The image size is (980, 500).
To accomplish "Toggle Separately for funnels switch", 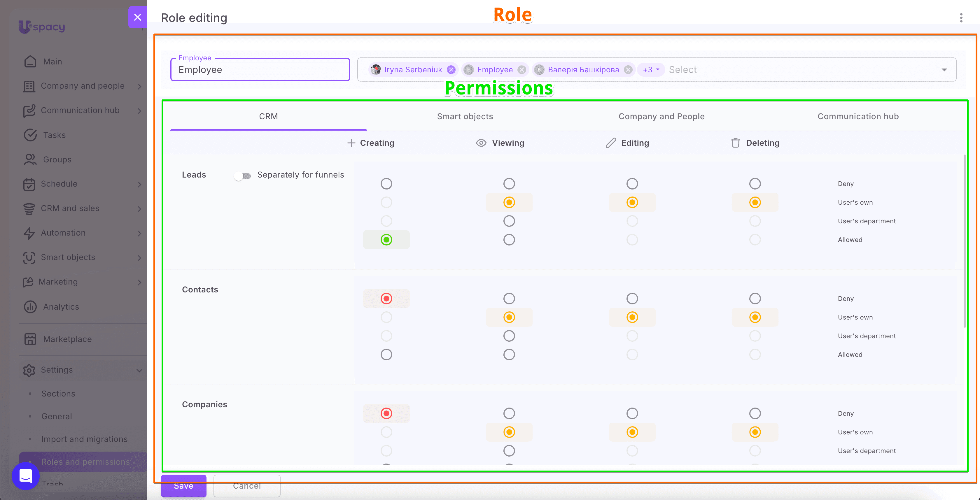I will click(242, 175).
